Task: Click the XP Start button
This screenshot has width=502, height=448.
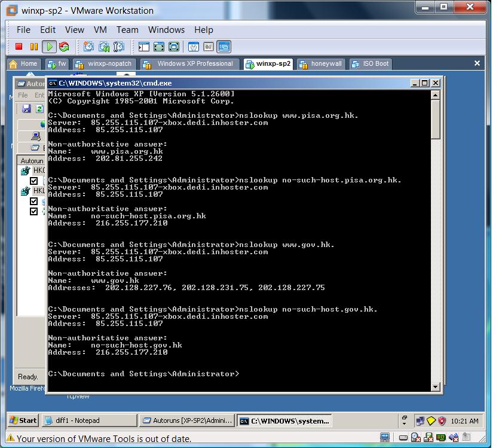Action: (23, 420)
